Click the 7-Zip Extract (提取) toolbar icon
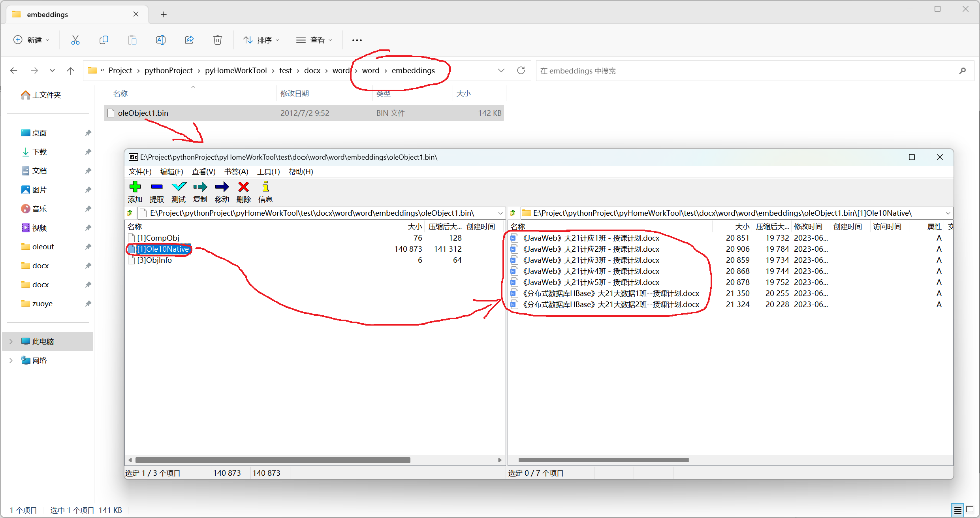 coord(157,186)
